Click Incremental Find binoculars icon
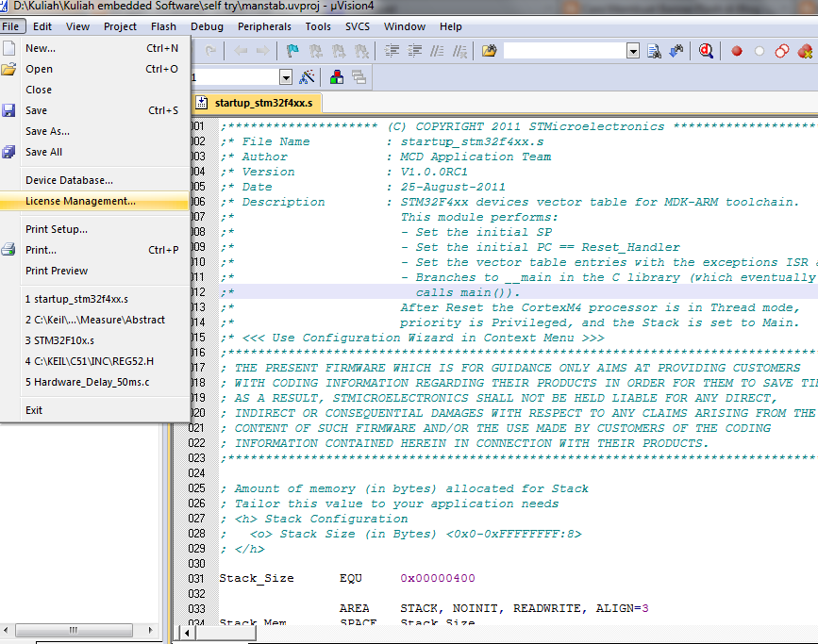 pyautogui.click(x=676, y=51)
